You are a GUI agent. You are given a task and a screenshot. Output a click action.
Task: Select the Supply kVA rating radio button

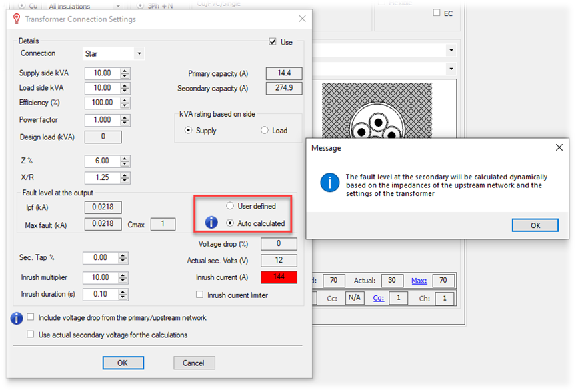pyautogui.click(x=189, y=130)
